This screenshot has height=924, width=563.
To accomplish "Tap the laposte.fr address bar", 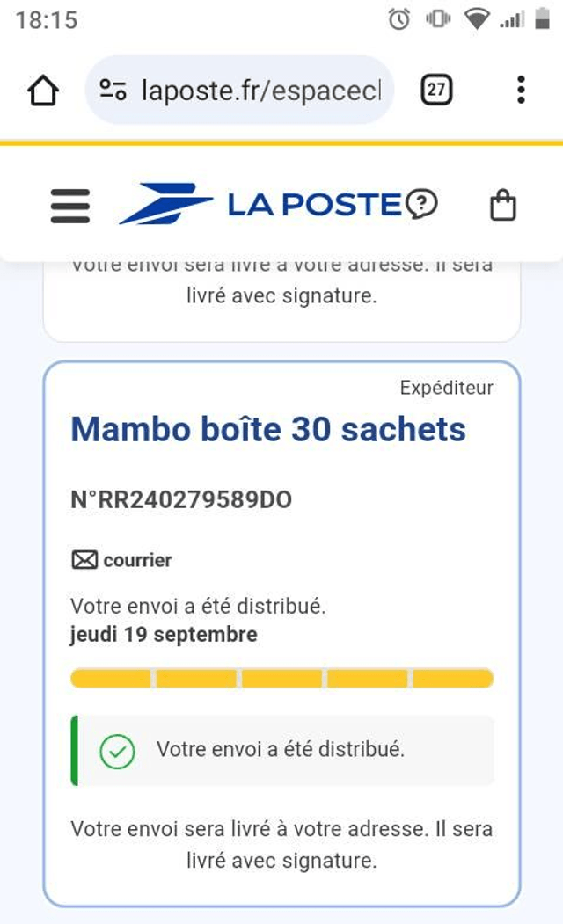I will pyautogui.click(x=260, y=90).
